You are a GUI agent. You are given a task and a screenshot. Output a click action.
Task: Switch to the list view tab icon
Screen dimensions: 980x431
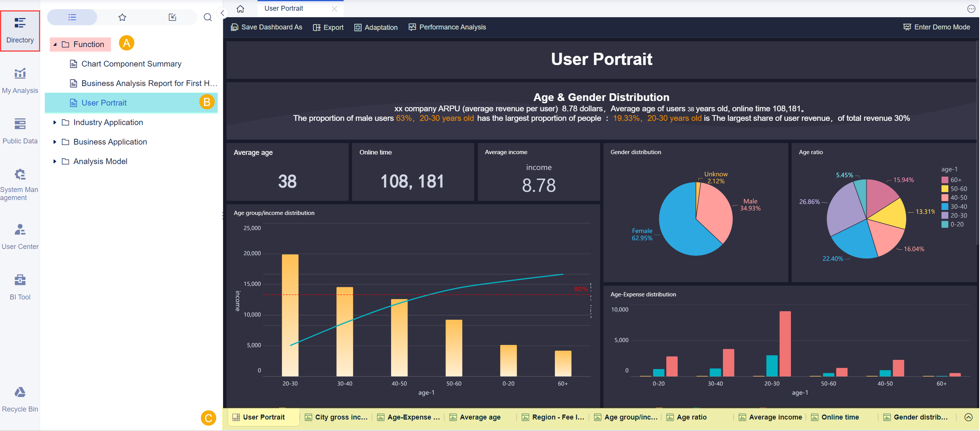tap(72, 17)
